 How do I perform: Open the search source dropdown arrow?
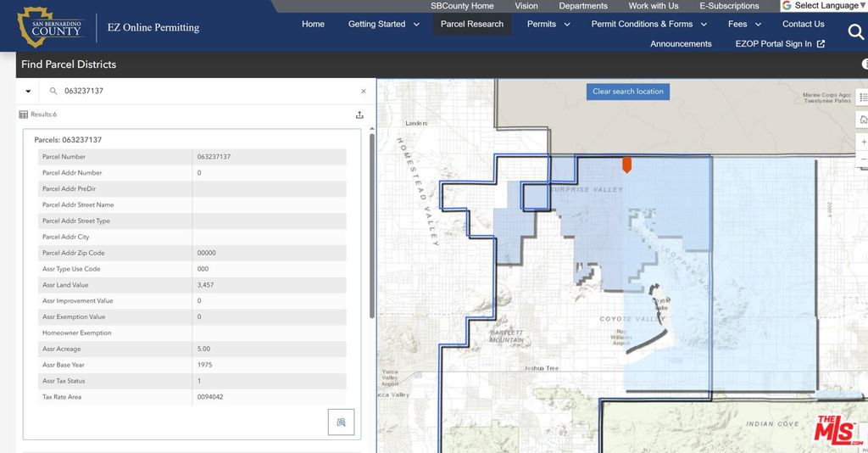point(28,91)
